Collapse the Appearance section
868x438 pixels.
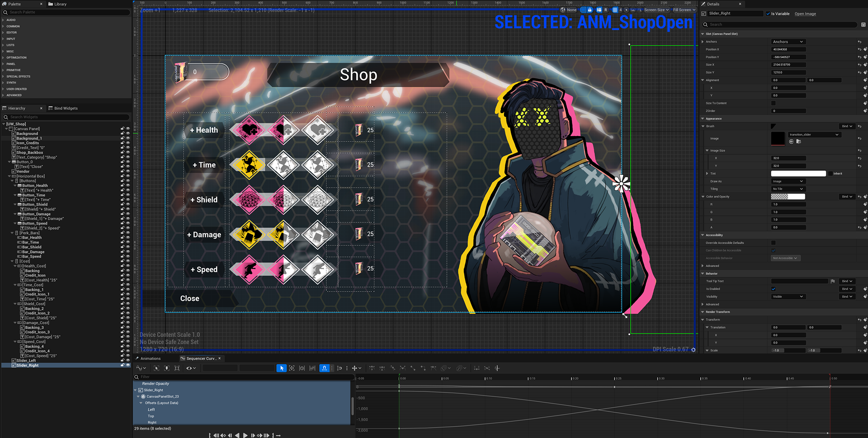[703, 118]
